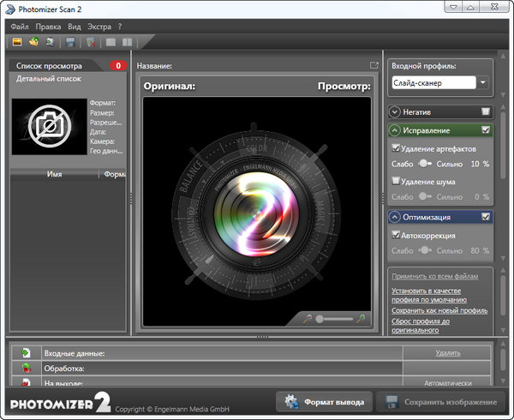Adjust the Автокоррекция strength slider
Screen dimensions: 514x420
tap(425, 250)
